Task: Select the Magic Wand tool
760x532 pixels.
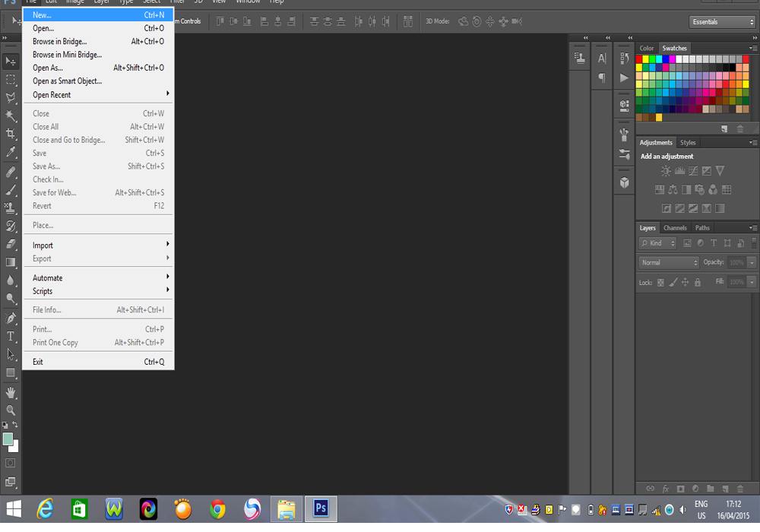Action: (x=11, y=116)
